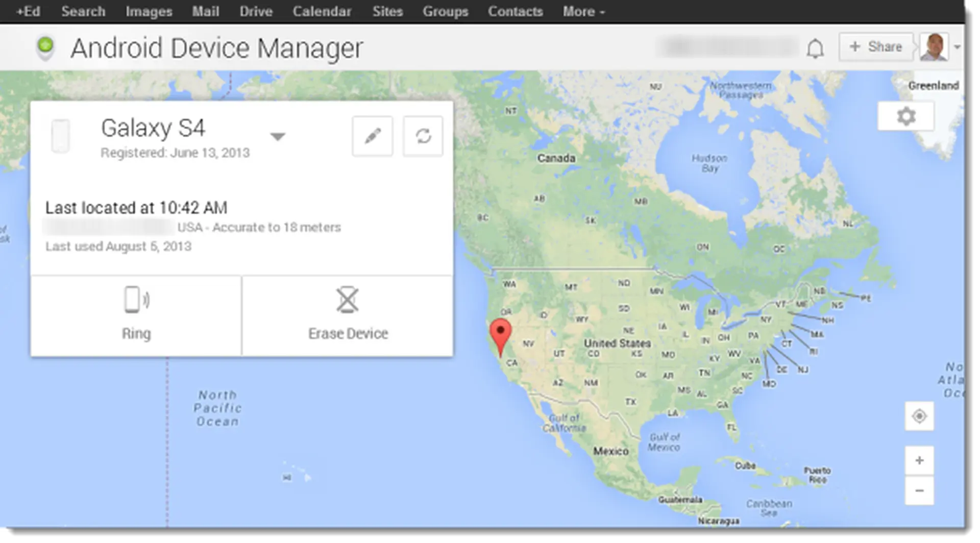Open Images from the navigation bar

(149, 11)
